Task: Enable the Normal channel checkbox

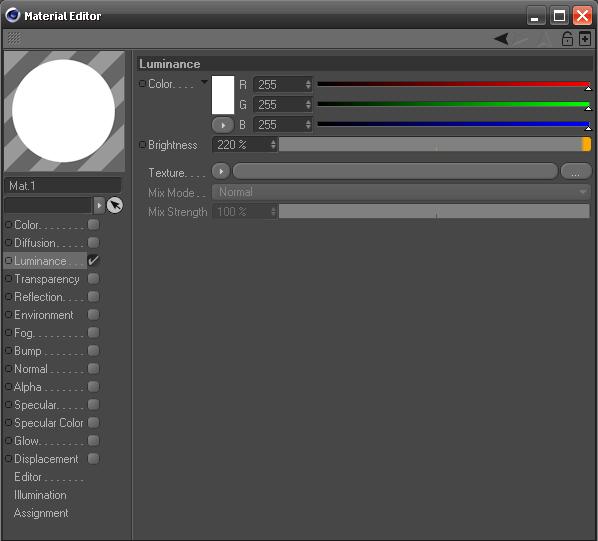Action: (x=93, y=369)
